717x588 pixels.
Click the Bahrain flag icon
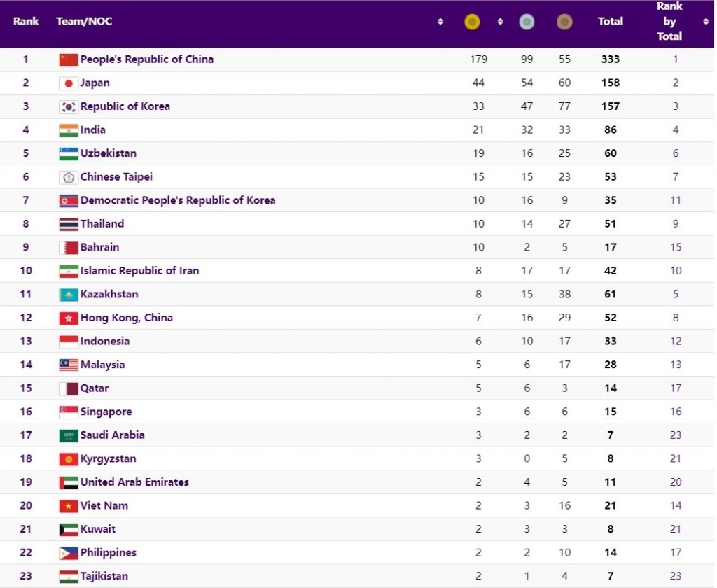(x=68, y=248)
